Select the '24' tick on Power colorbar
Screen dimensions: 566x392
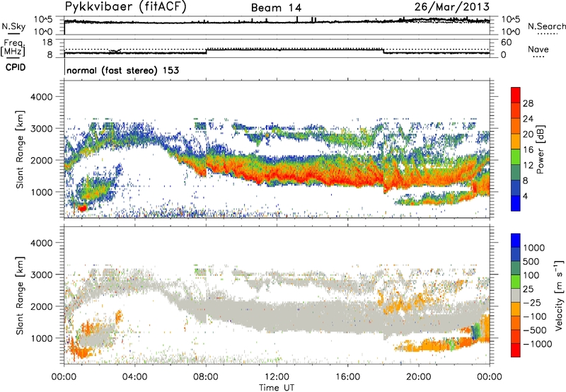[528, 119]
